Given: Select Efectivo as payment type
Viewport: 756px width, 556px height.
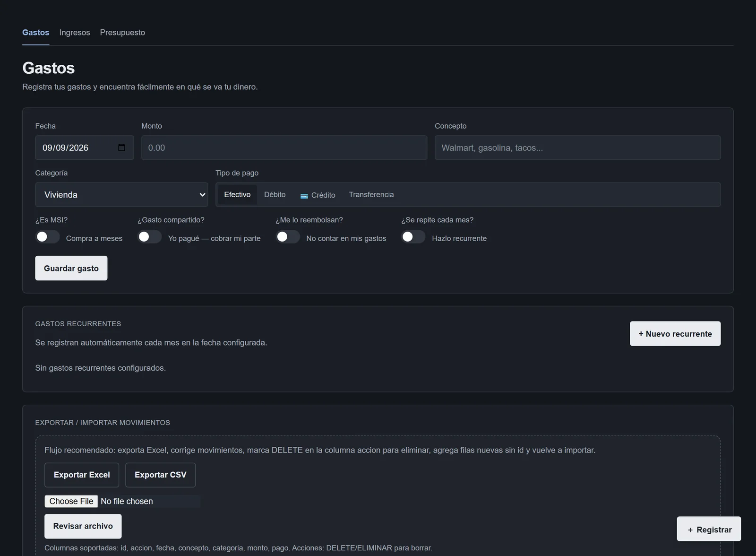Looking at the screenshot, I should coord(237,195).
